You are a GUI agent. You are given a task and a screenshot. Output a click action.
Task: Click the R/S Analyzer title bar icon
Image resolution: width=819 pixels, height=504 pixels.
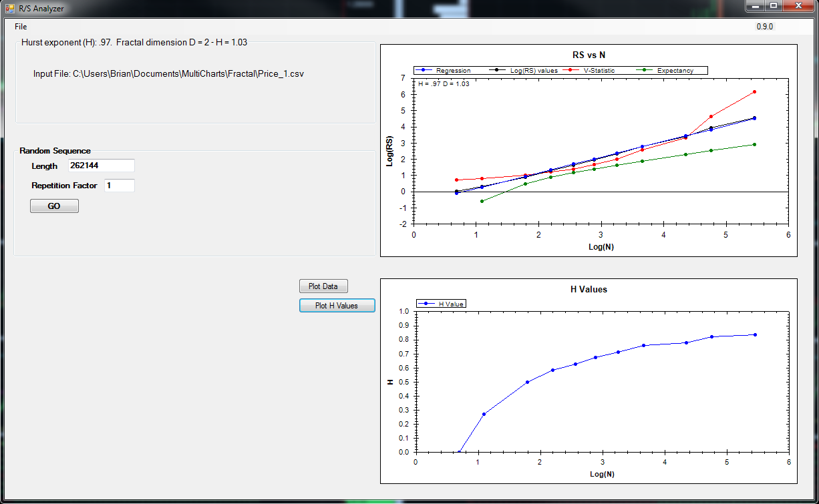tap(10, 9)
